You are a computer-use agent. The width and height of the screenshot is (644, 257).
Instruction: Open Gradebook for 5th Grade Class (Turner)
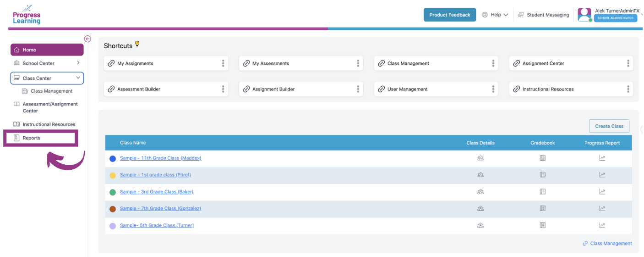tap(543, 225)
